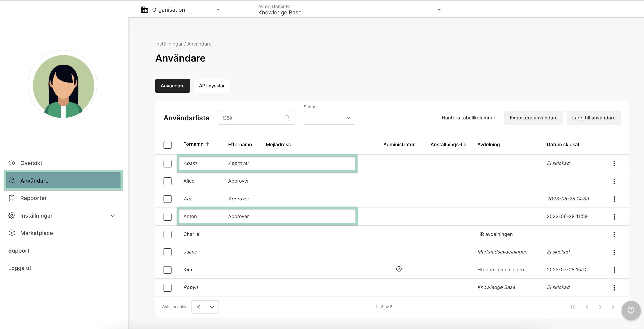This screenshot has width=644, height=329.
Task: Check the box for Robyn
Action: tap(167, 288)
